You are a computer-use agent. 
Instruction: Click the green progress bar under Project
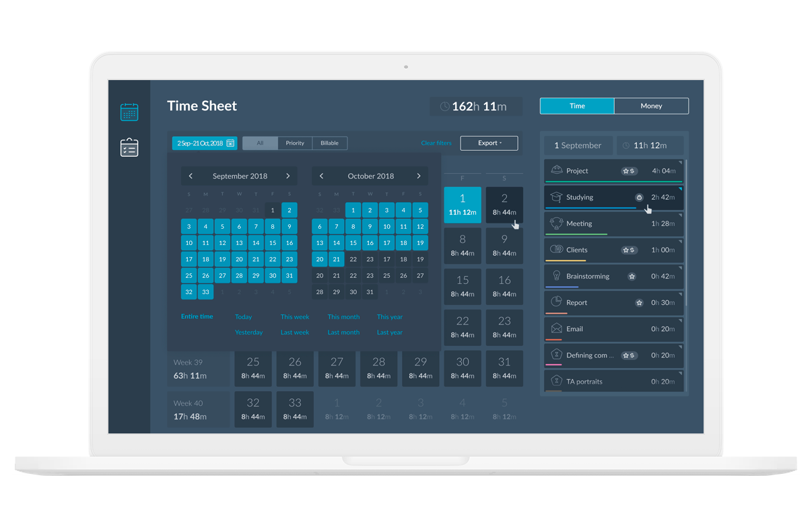613,182
